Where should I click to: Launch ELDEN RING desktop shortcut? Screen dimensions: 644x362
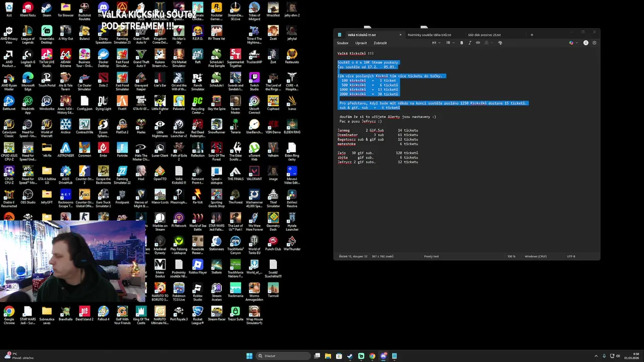coord(292,127)
